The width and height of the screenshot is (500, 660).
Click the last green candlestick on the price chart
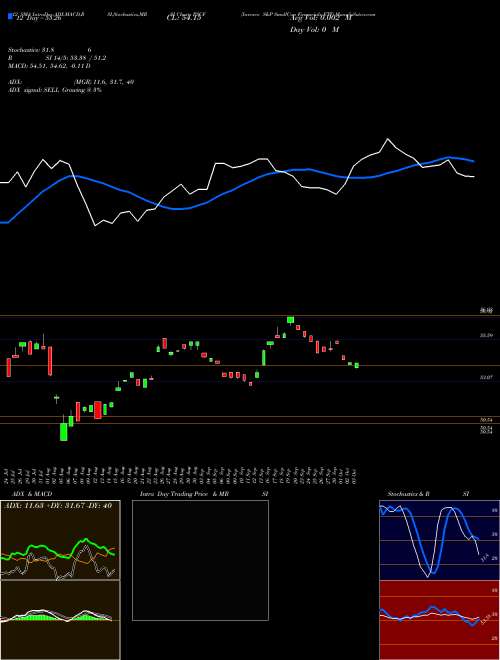point(356,365)
